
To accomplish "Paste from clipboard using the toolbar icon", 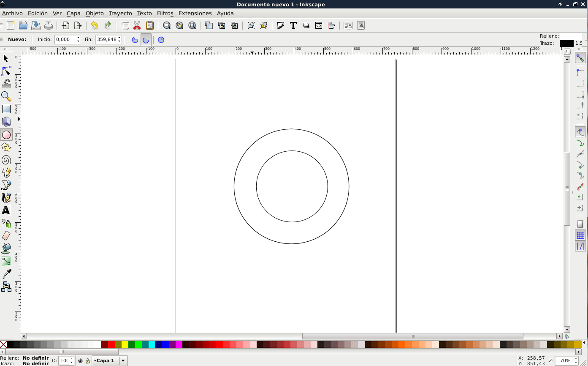I will pos(149,25).
